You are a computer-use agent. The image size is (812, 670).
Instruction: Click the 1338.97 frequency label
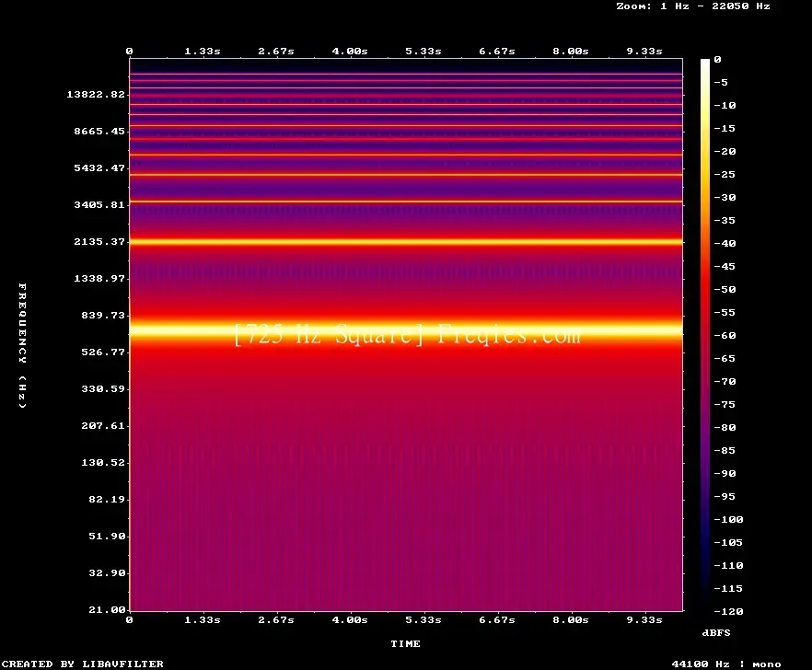pyautogui.click(x=99, y=278)
